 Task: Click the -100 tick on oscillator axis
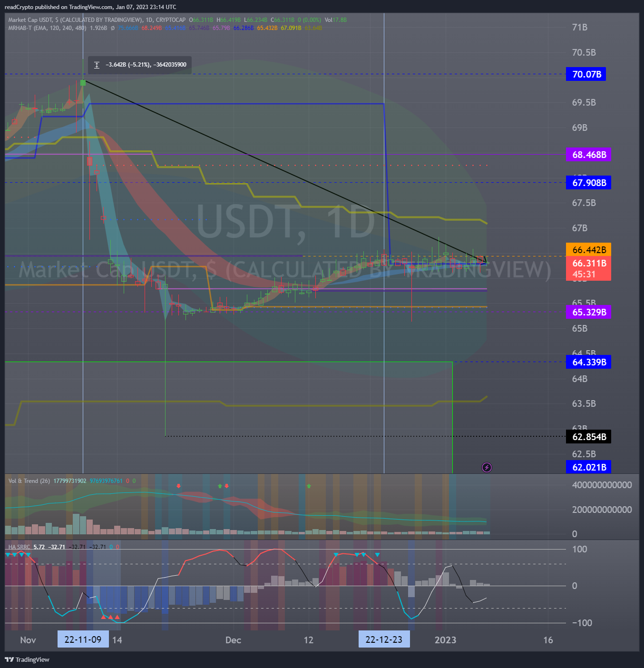pyautogui.click(x=582, y=623)
